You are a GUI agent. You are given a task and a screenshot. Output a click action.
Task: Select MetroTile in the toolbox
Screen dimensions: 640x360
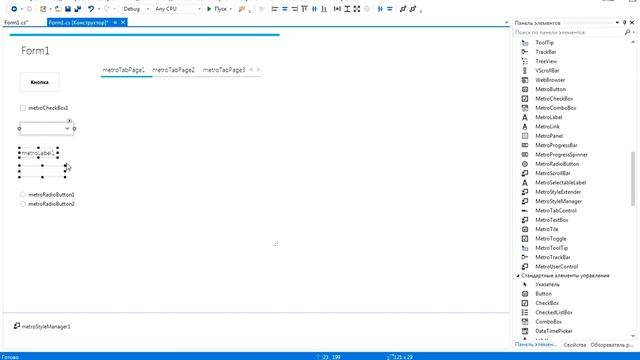tap(547, 229)
